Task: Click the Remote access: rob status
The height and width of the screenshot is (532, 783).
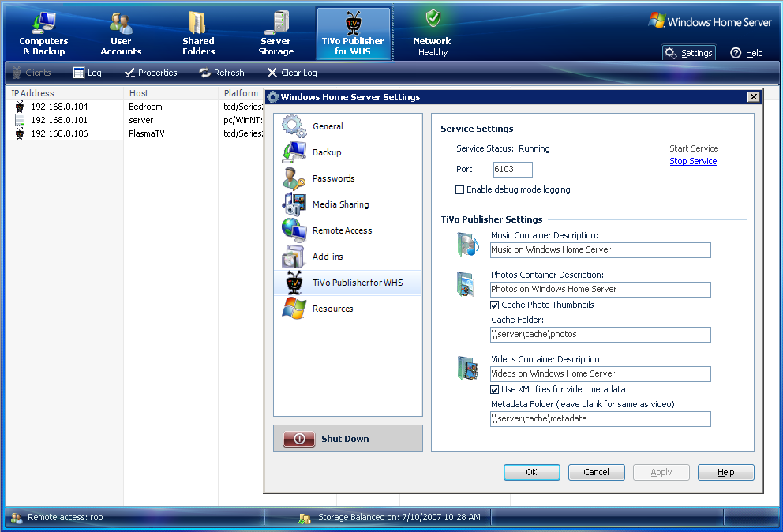Action: tap(66, 518)
